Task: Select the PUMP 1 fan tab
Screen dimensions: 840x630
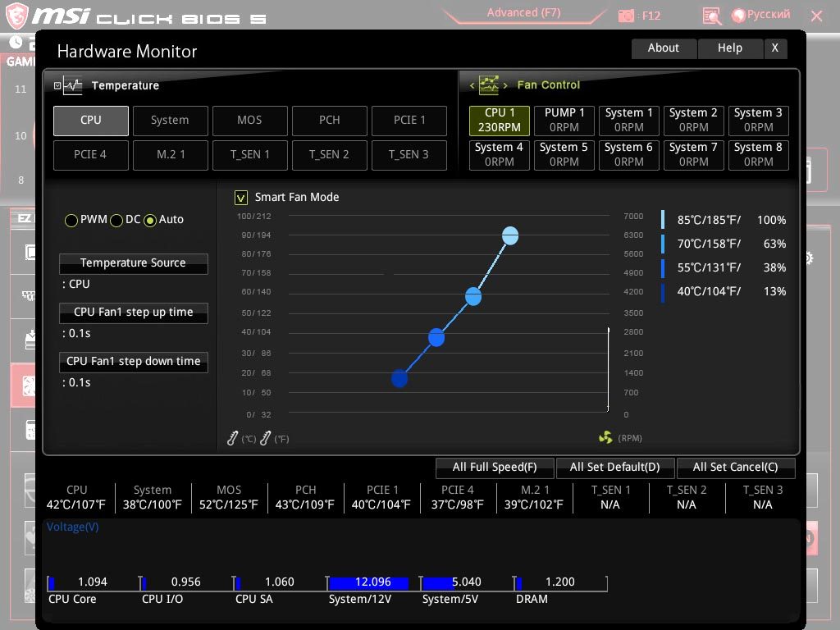Action: coord(564,121)
